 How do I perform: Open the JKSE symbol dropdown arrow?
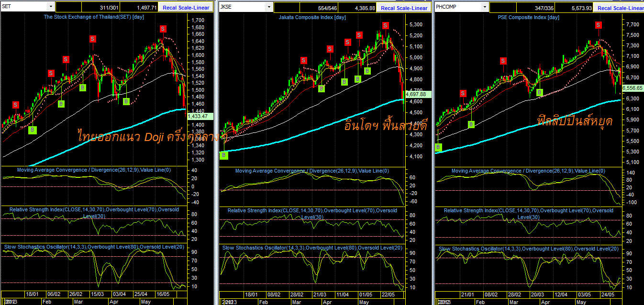(x=269, y=7)
